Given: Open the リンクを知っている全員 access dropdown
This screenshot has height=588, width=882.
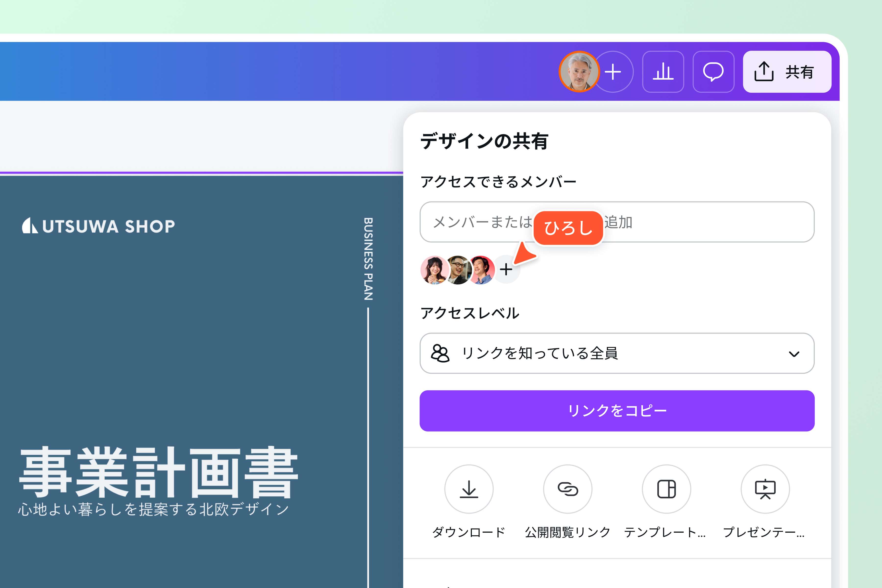Looking at the screenshot, I should [617, 353].
